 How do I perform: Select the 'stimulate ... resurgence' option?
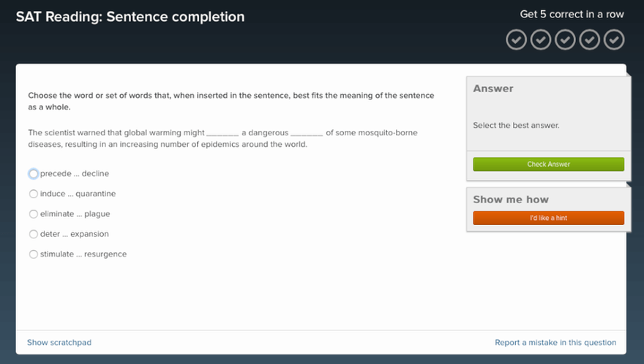click(34, 254)
